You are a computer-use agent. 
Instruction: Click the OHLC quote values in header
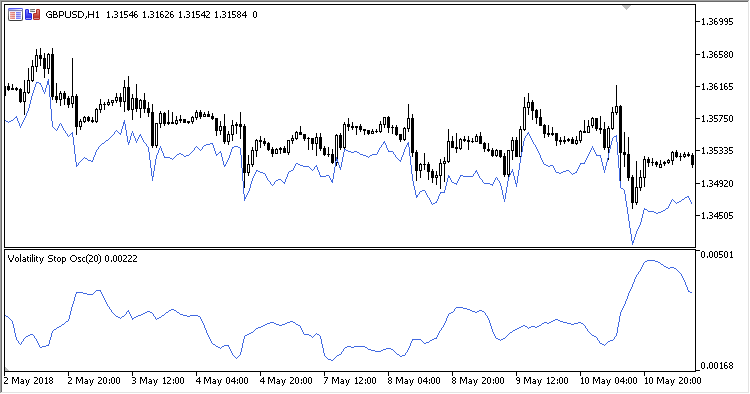176,15
